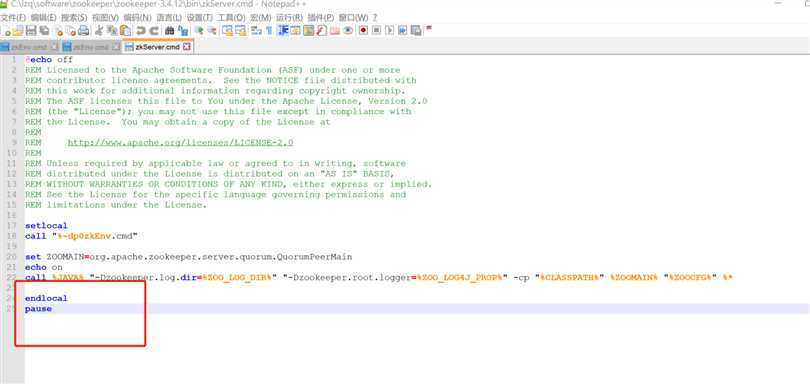This screenshot has width=810, height=384.
Task: Open the Document Map toolbar icon
Action: (x=308, y=30)
